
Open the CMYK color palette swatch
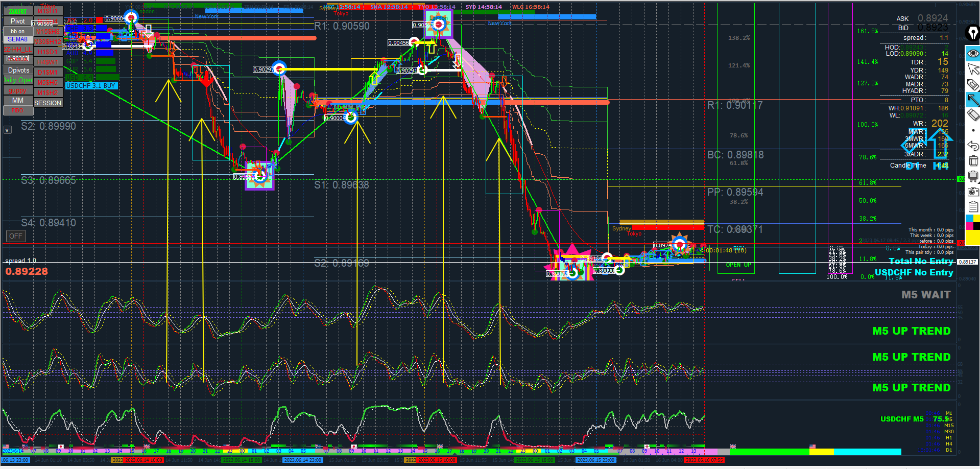coord(973,223)
